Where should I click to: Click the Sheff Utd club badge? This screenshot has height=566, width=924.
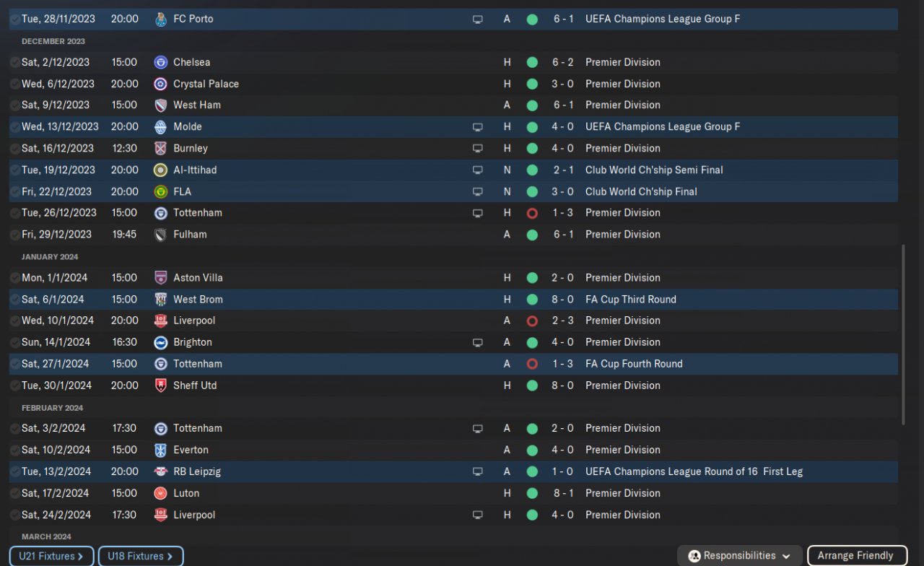pyautogui.click(x=161, y=386)
